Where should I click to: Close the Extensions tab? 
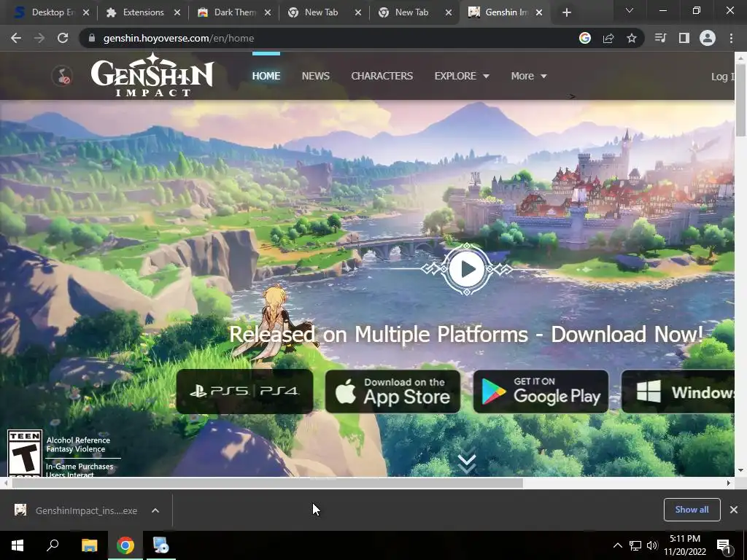pyautogui.click(x=177, y=12)
